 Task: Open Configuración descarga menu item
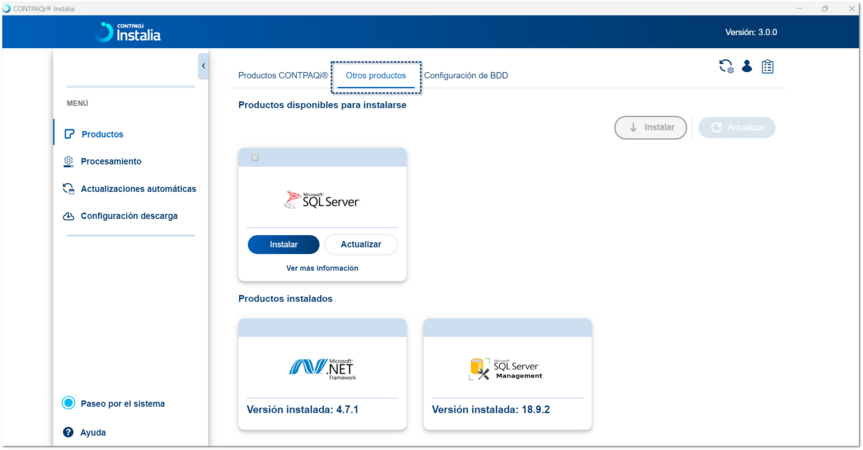(x=129, y=216)
